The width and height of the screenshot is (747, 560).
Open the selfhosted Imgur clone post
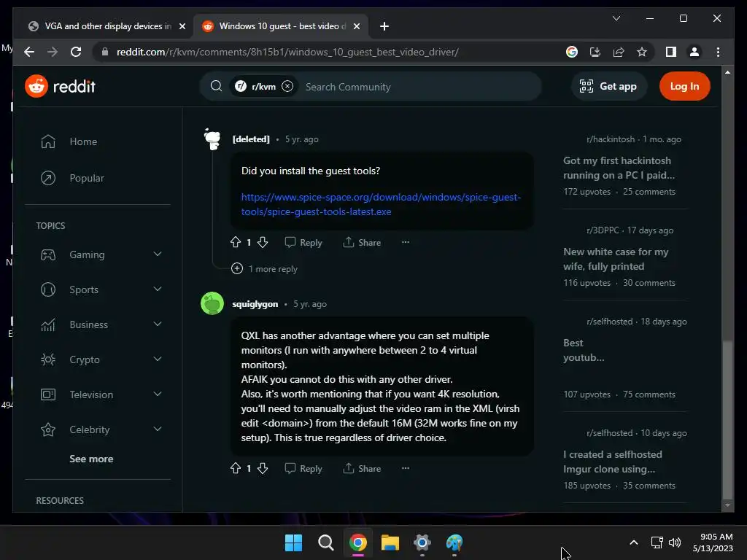coord(613,462)
